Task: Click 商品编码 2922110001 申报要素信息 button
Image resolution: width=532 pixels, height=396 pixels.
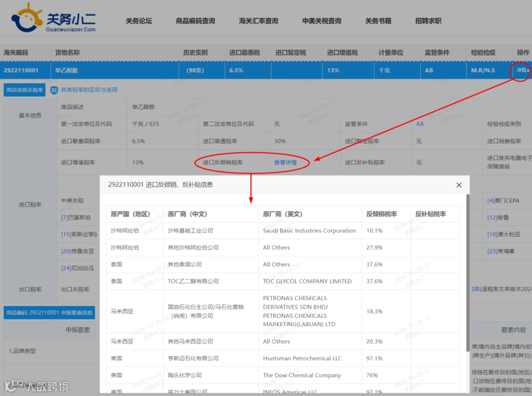Action: point(50,313)
